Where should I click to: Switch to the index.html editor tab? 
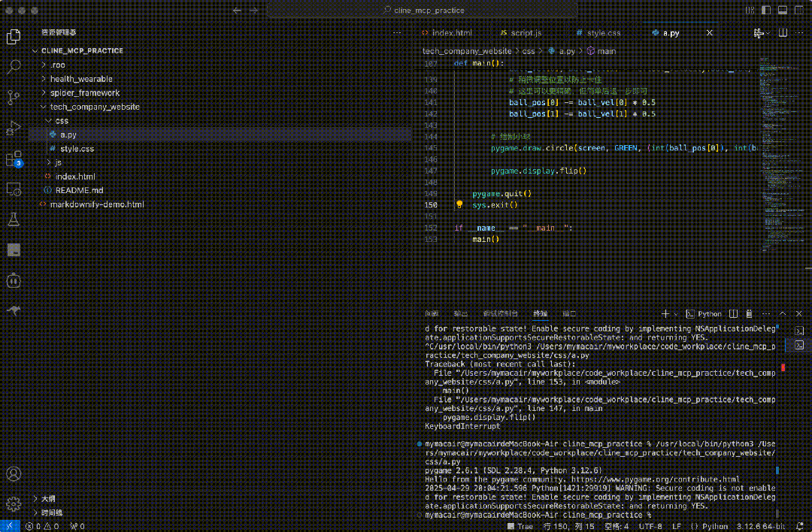coord(451,33)
